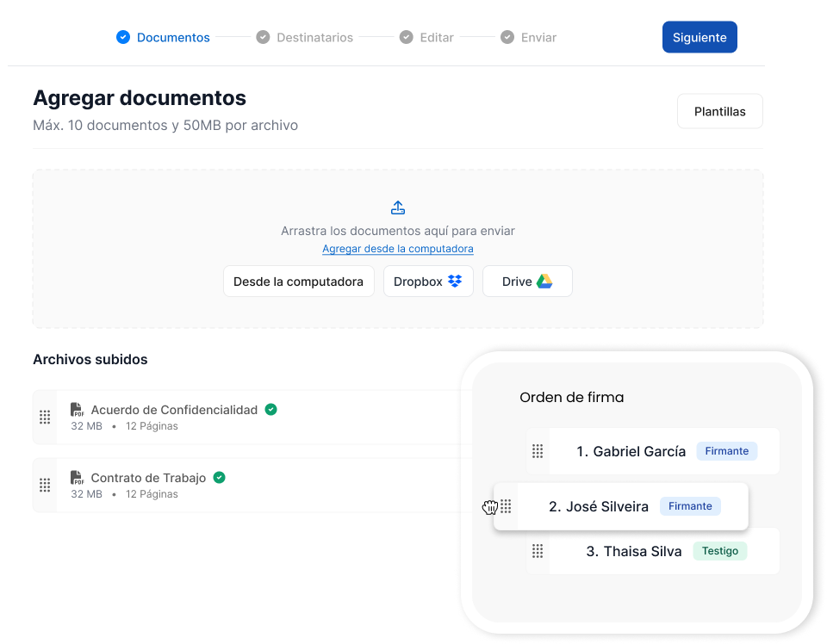The width and height of the screenshot is (827, 644).
Task: Click the Dropbox icon
Action: (x=454, y=281)
